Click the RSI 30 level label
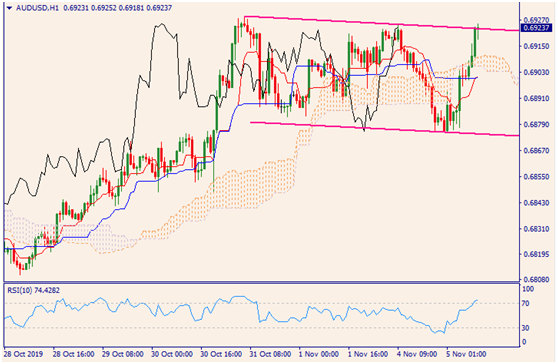Viewport: 558px width, 364px height. pyautogui.click(x=526, y=328)
